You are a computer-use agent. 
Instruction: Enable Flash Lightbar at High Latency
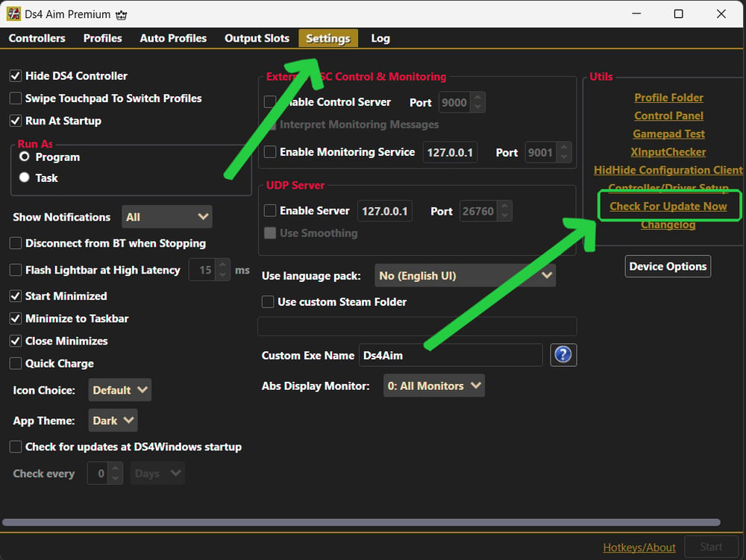15,270
